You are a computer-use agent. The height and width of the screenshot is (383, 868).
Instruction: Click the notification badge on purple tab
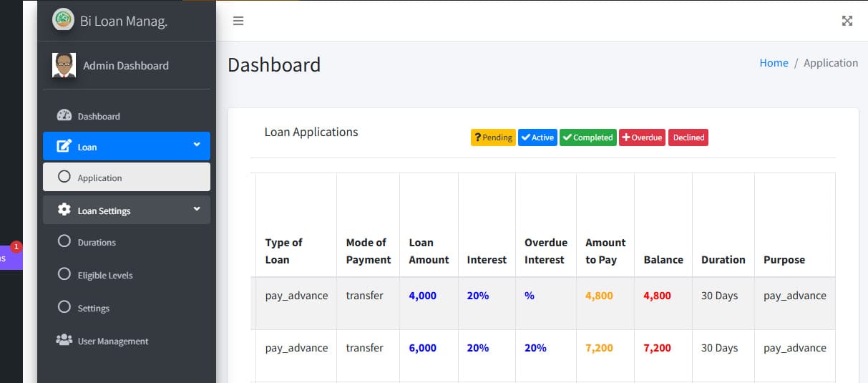[x=16, y=247]
